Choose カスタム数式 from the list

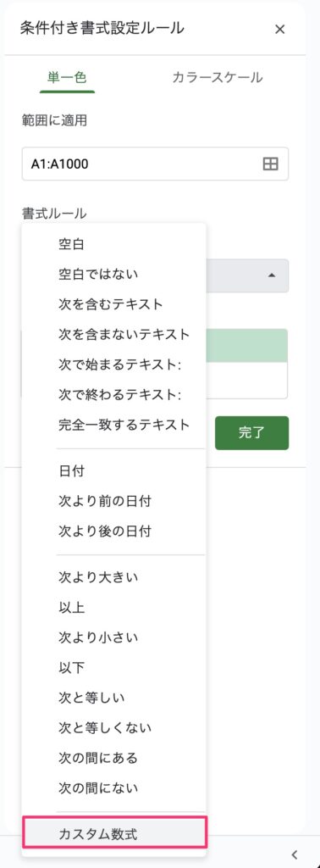(114, 834)
